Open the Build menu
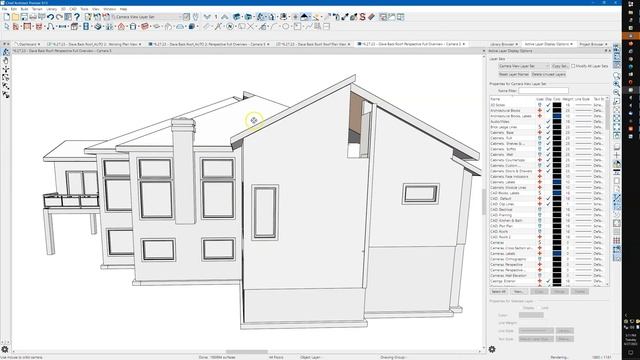This screenshot has height=360, width=640. [24, 9]
